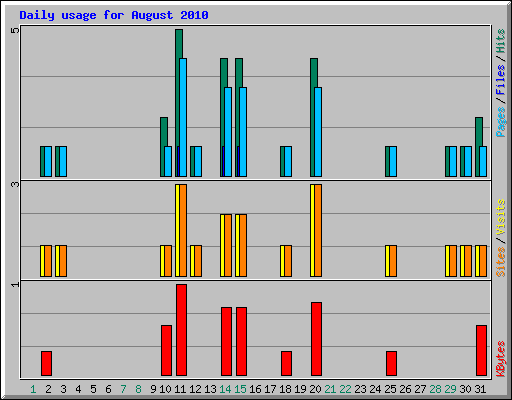The image size is (512, 400).
Task: Click the 'Visits' legend label
Action: (x=500, y=217)
